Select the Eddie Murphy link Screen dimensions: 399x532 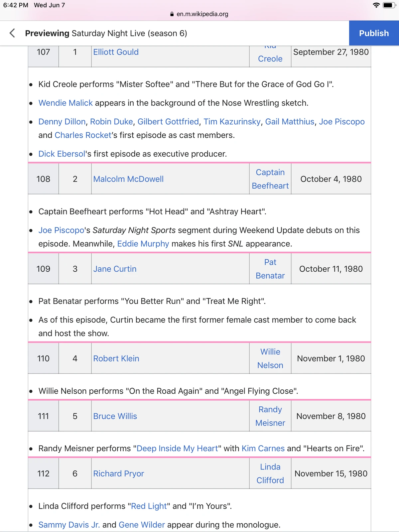pyautogui.click(x=143, y=244)
